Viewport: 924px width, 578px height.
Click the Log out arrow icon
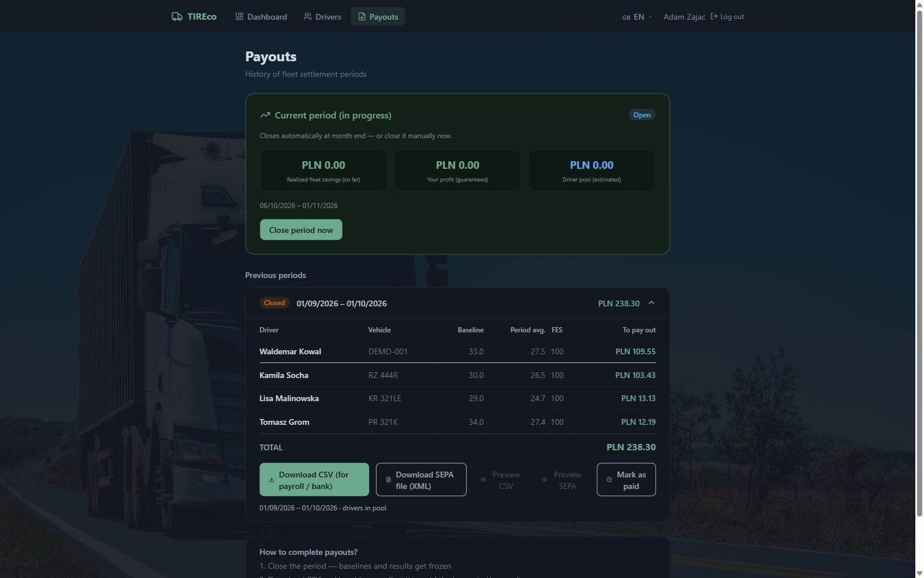[714, 16]
